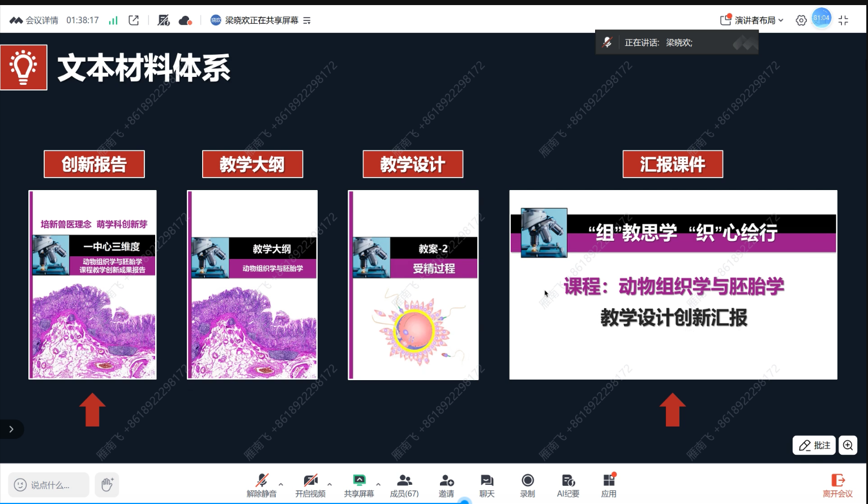Click the 说点什么 chat input field
The height and width of the screenshot is (504, 868).
(x=48, y=485)
